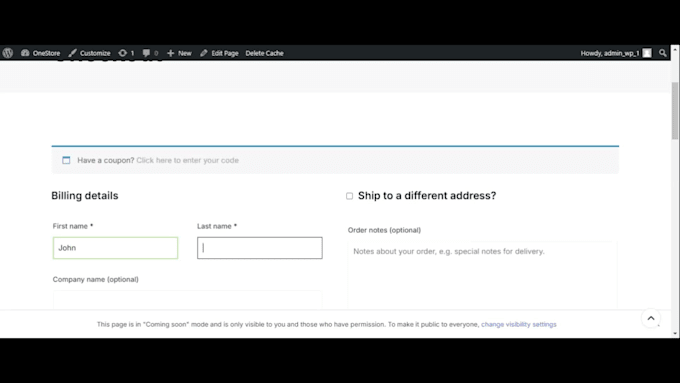View the pending updates indicator
Image resolution: width=680 pixels, height=383 pixels.
[x=126, y=53]
